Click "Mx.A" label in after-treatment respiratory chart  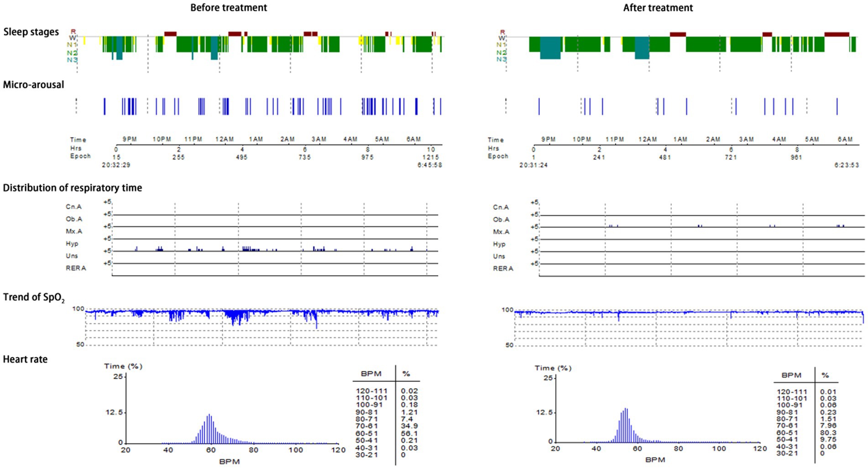click(501, 232)
